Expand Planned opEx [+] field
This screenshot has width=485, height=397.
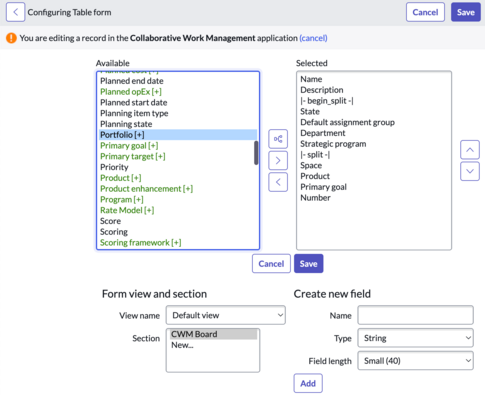(178, 92)
